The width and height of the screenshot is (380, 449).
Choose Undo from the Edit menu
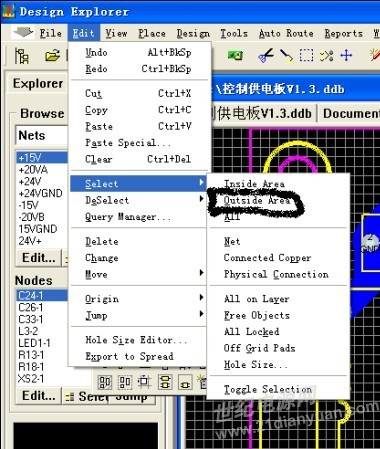(x=139, y=52)
